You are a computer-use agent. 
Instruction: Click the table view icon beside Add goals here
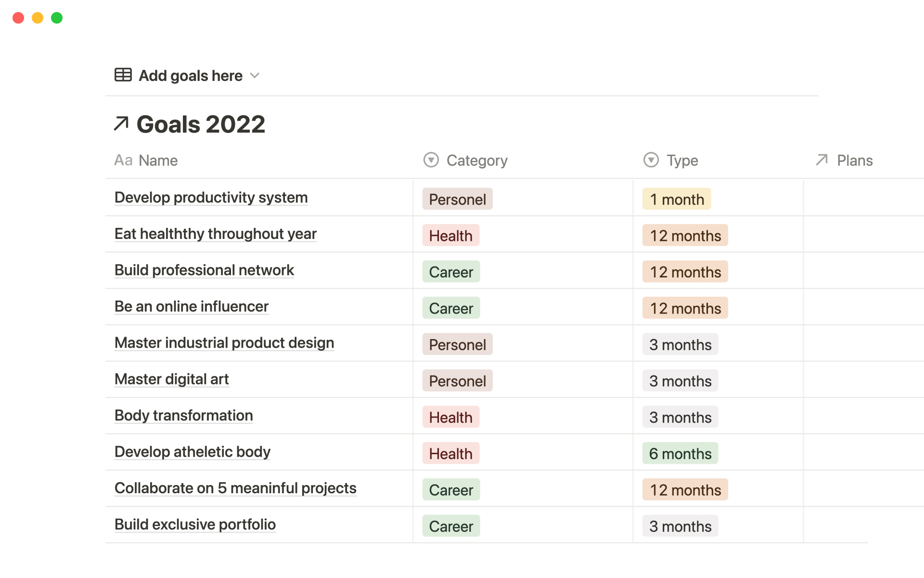(x=123, y=75)
